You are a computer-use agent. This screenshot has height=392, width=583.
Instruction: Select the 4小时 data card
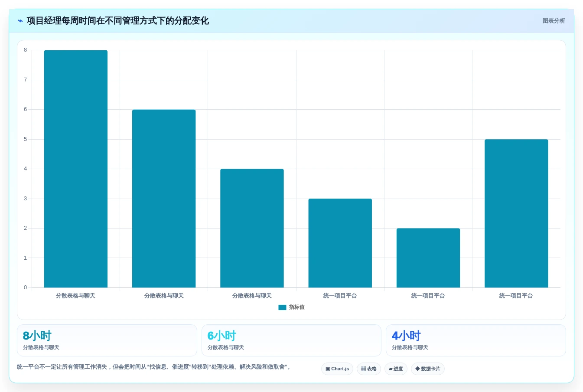pos(476,340)
